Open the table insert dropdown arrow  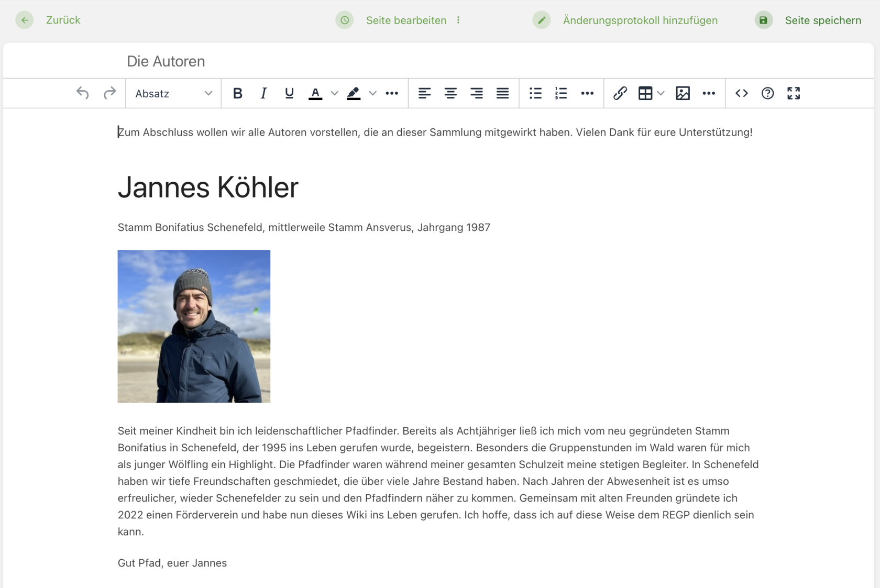click(660, 93)
